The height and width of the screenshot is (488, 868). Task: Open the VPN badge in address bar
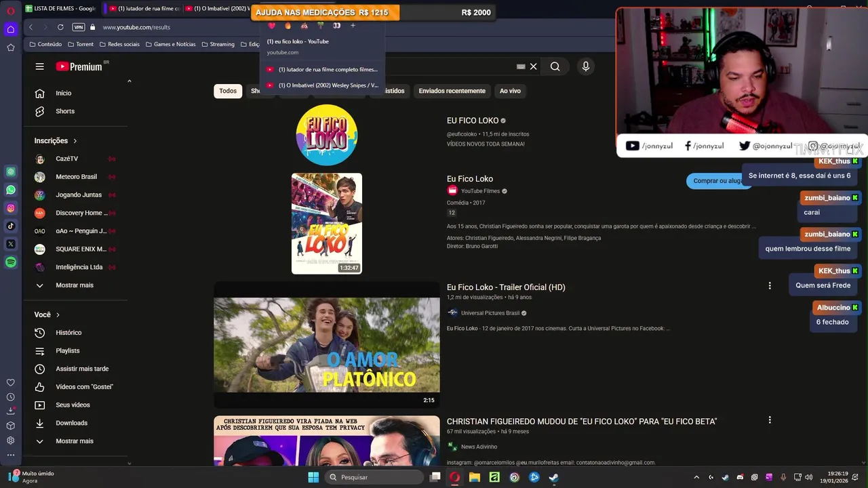79,27
